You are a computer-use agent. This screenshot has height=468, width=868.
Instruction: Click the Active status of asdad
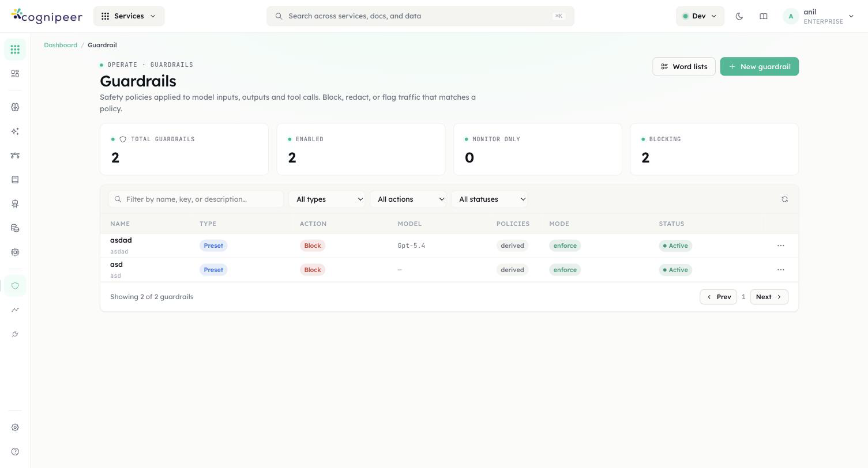(675, 246)
